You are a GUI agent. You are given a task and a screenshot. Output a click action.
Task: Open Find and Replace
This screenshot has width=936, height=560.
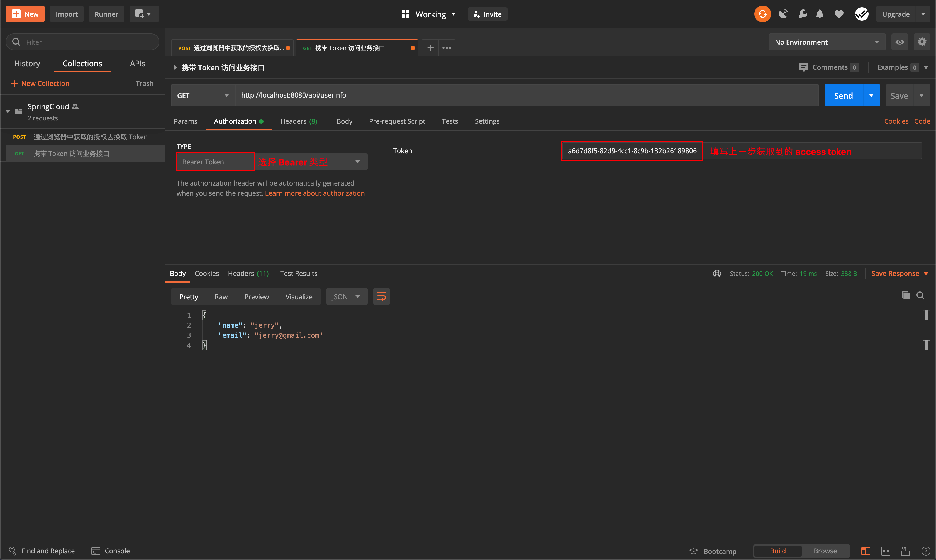point(42,551)
